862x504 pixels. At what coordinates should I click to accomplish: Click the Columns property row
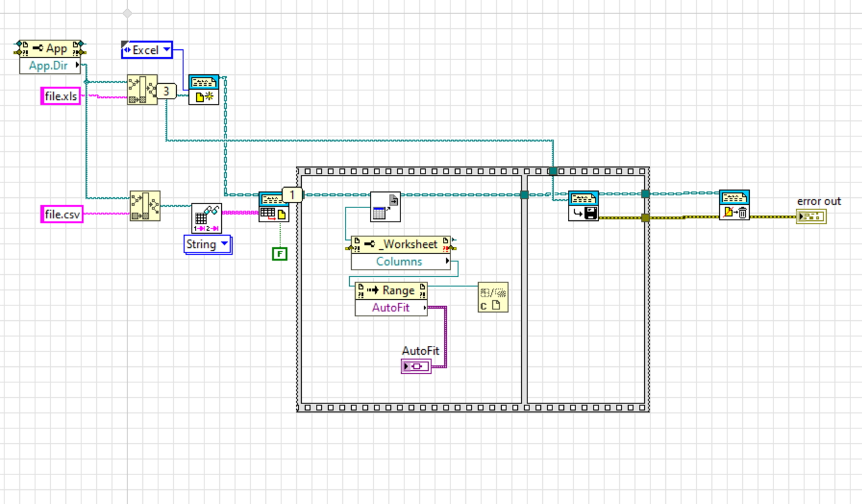(401, 261)
